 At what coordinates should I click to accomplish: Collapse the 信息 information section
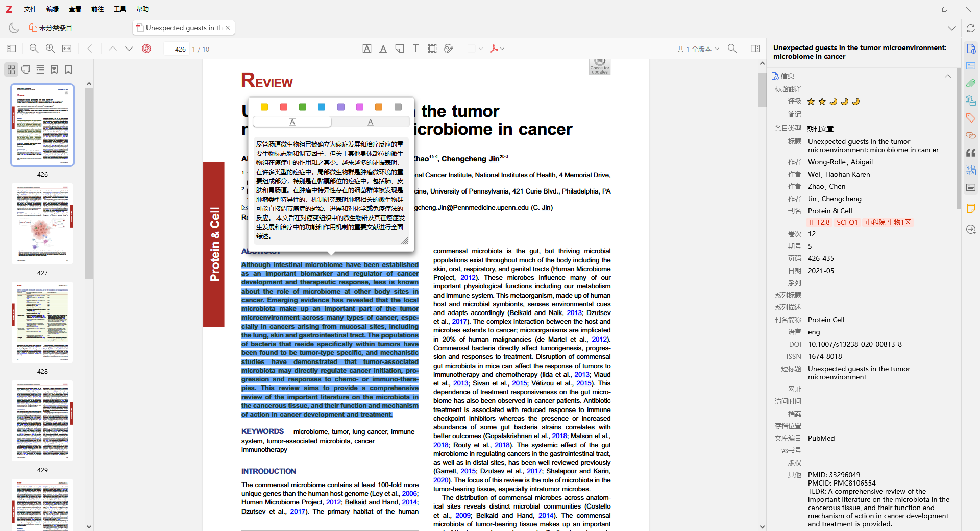[948, 76]
